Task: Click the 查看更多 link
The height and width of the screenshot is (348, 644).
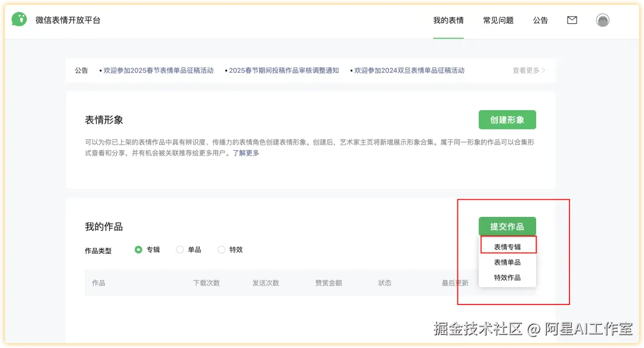Action: [x=526, y=70]
